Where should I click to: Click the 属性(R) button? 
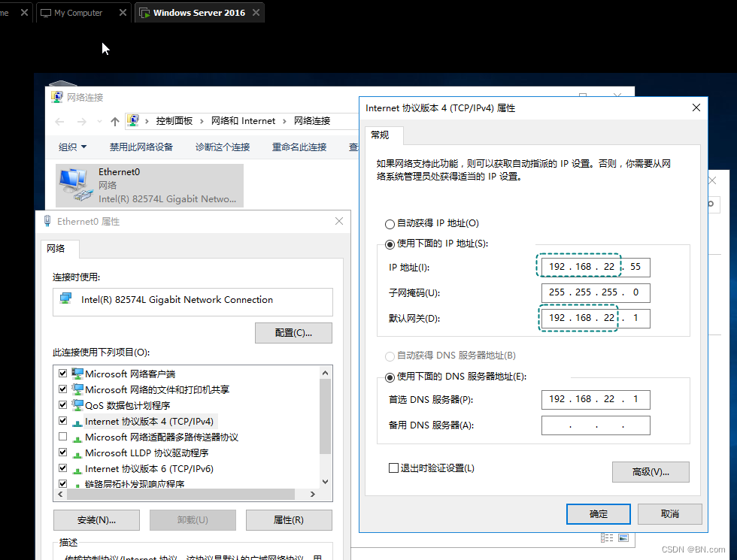pyautogui.click(x=289, y=520)
